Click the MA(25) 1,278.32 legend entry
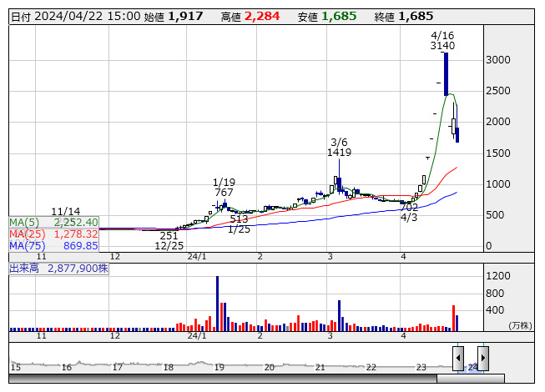Image resolution: width=545 pixels, height=392 pixels. pyautogui.click(x=54, y=234)
